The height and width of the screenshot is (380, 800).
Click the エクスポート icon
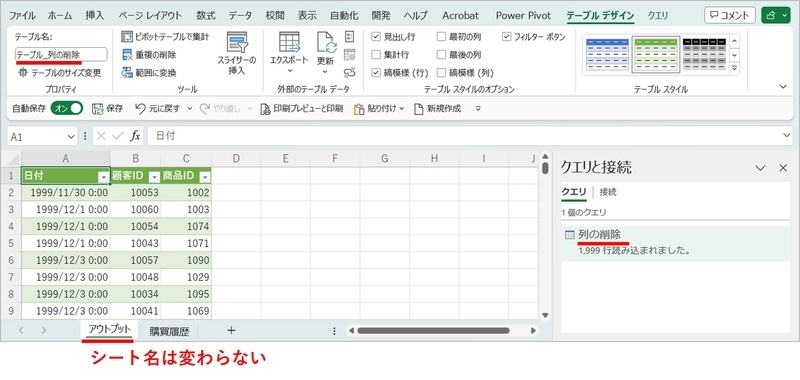289,42
